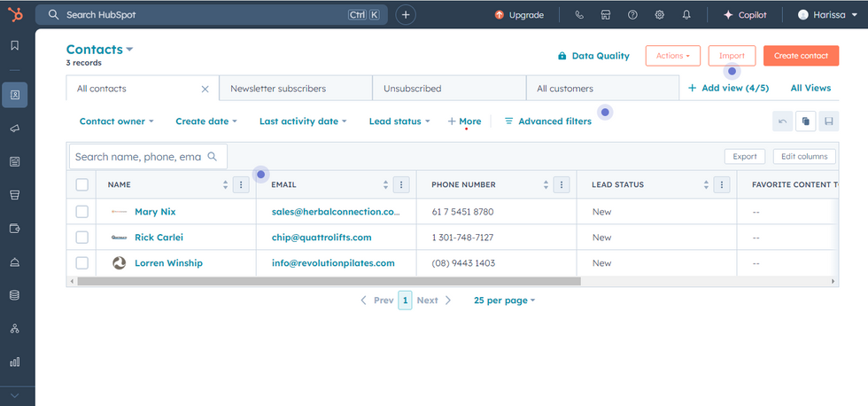Click the clone view icon
868x406 pixels.
click(x=805, y=121)
